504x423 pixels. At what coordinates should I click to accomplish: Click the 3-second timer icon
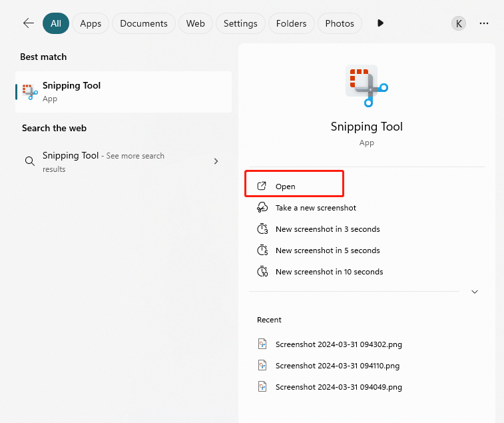(262, 228)
